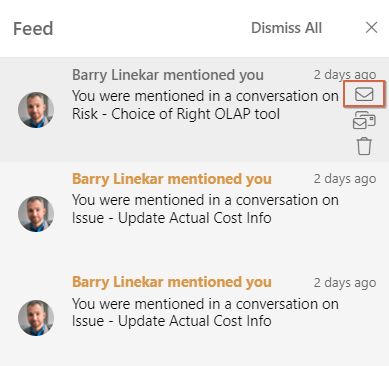Close the Feed panel
Viewport: 389px width, 366px height.
pyautogui.click(x=371, y=28)
